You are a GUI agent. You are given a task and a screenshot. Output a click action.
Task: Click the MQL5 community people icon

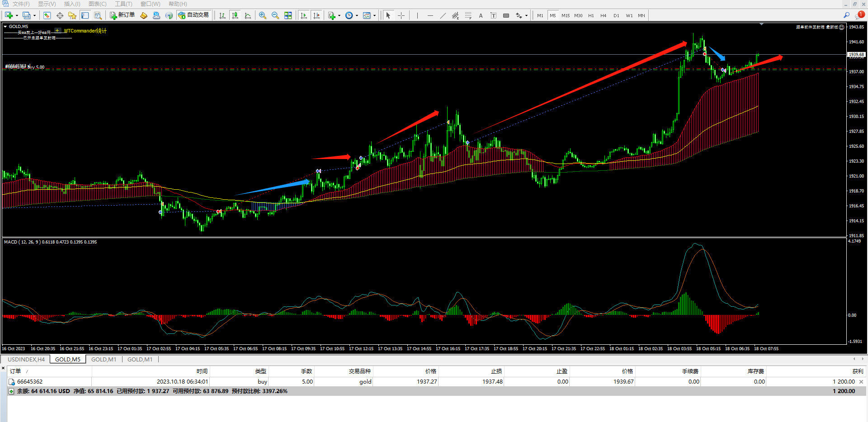pyautogui.click(x=156, y=15)
